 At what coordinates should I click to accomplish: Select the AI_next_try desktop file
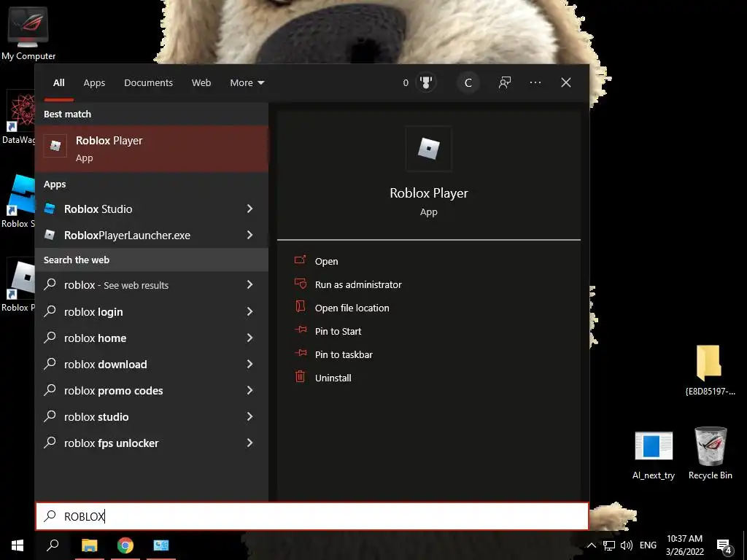(654, 455)
